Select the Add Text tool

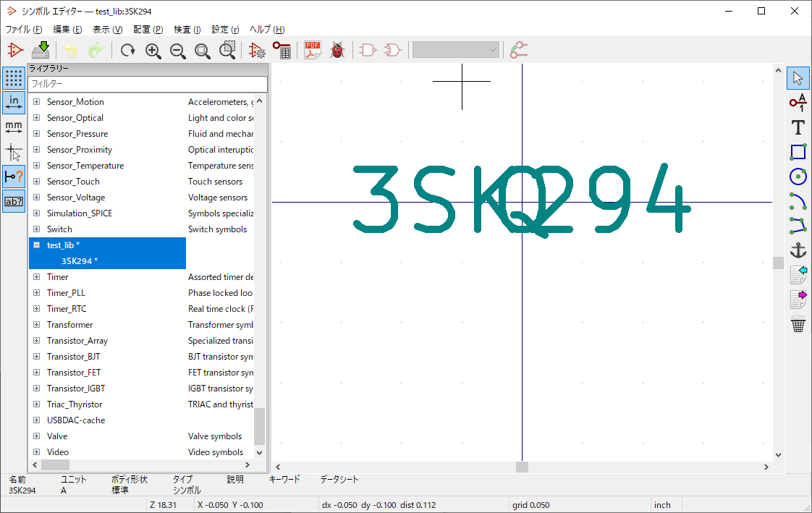click(x=798, y=127)
